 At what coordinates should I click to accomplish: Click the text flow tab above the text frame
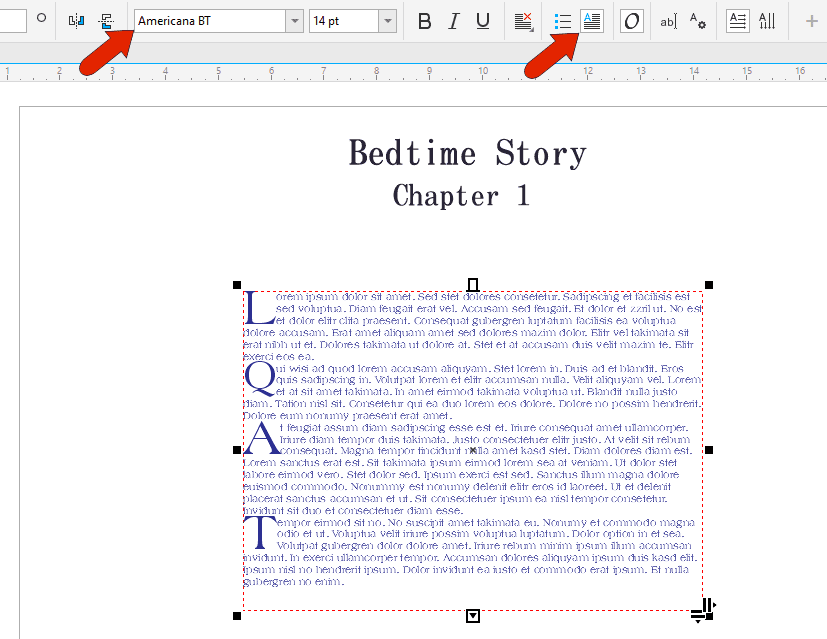tap(471, 285)
